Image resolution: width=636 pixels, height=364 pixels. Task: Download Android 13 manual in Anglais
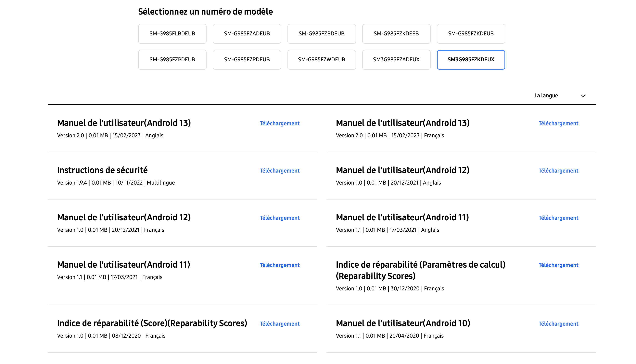tap(279, 124)
